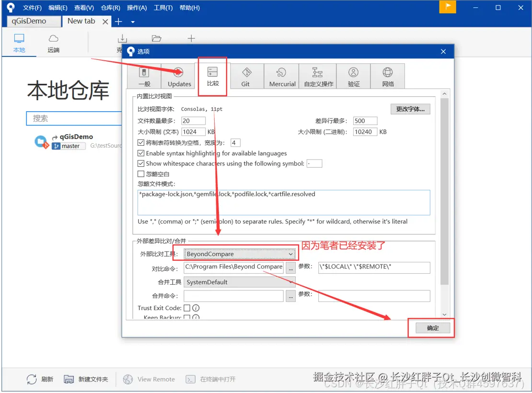Viewport: 532px width, 393px height.
Task: Click the Add folder toolbar icon
Action: coord(156,38)
